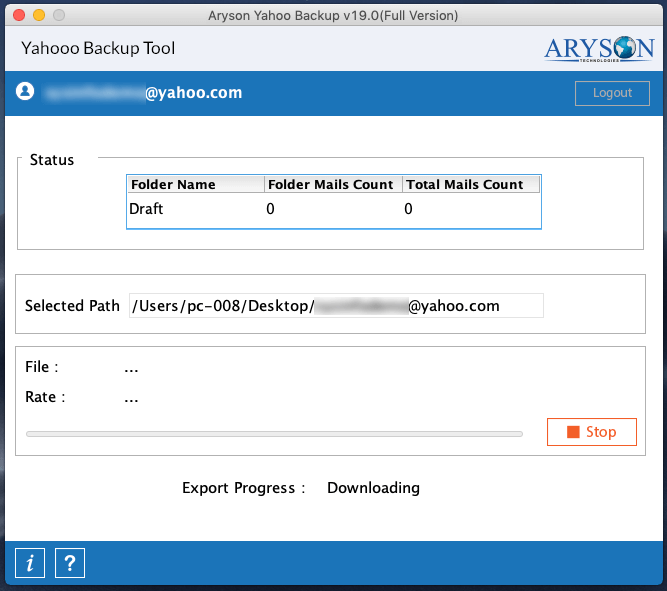Click the Selected Path field

coord(336,305)
